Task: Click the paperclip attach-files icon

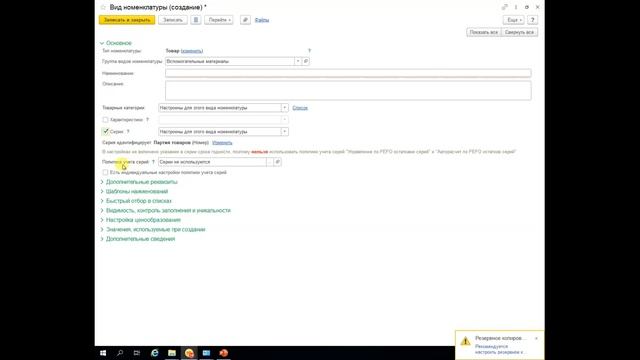Action: coord(245,20)
